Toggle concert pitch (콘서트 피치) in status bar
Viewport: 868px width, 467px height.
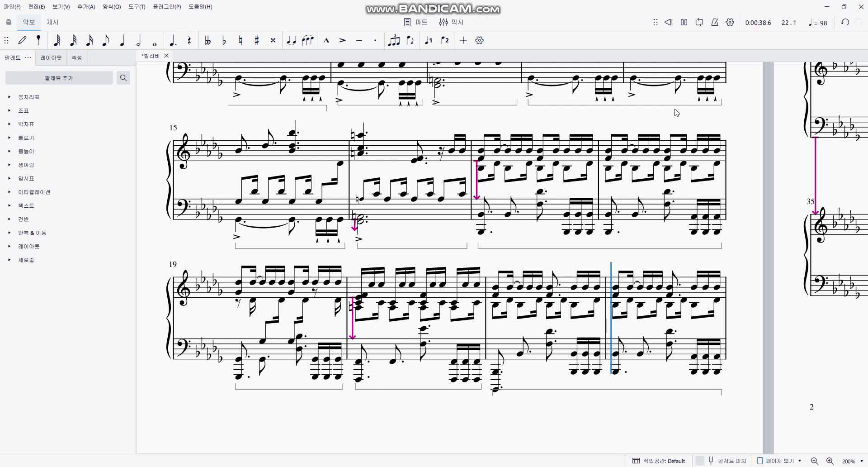(727, 461)
